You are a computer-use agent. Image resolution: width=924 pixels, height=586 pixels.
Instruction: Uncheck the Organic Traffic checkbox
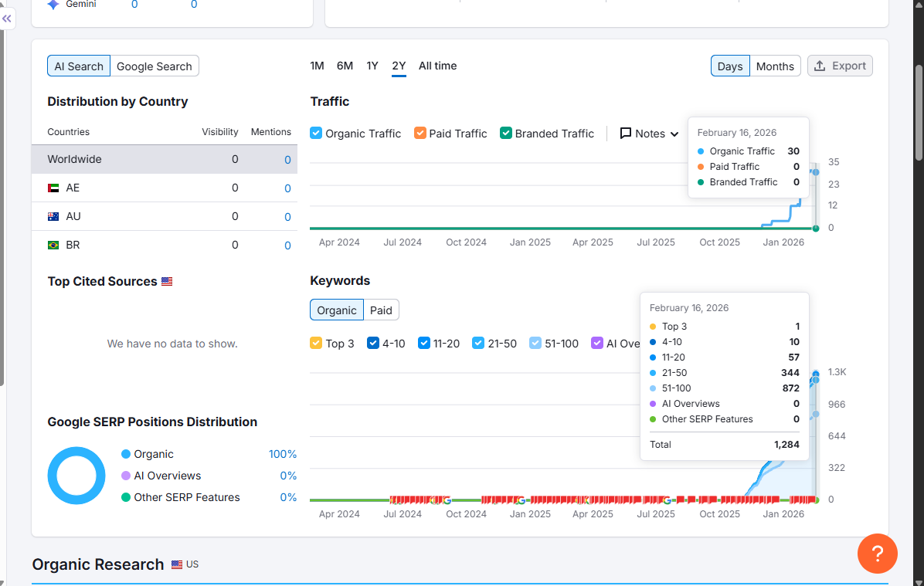[316, 133]
